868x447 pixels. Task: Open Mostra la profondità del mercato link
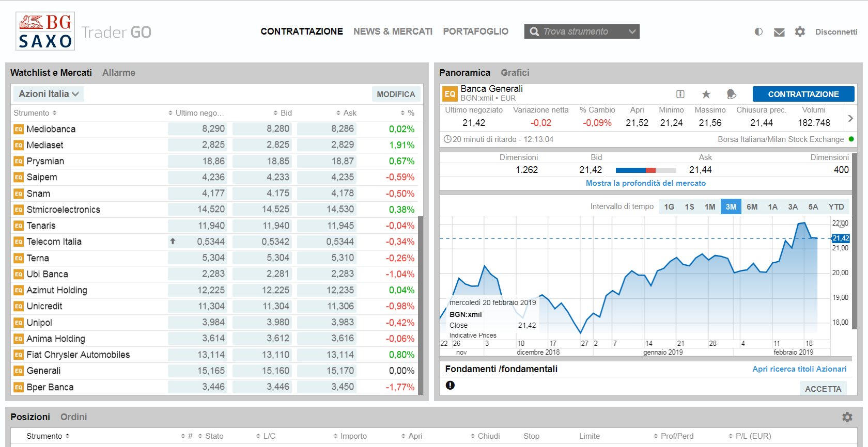click(x=645, y=183)
